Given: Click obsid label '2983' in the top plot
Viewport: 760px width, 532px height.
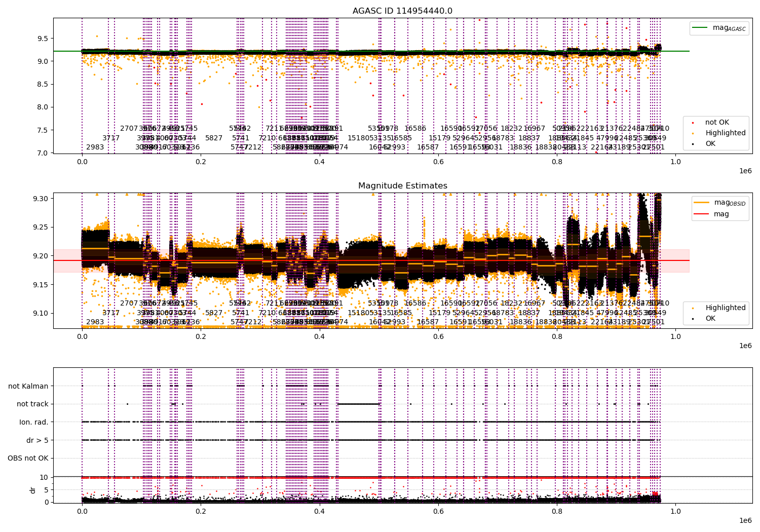Looking at the screenshot, I should coord(95,147).
